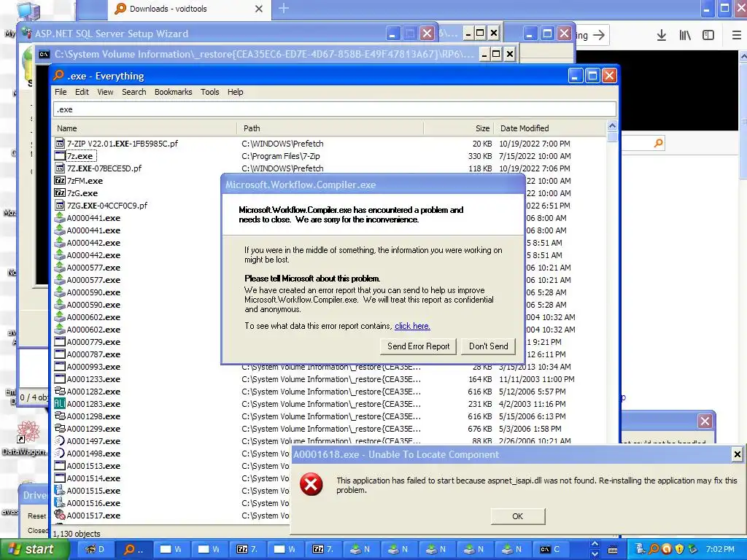Click system tray clock 7:02 PM

click(x=720, y=549)
